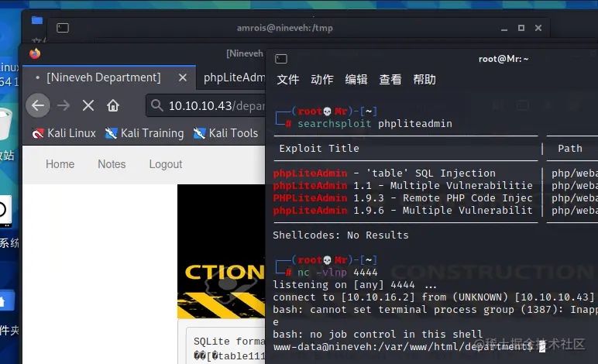Click the 'connect to [10.10.16.2]' line
The image size is (598, 364).
point(435,297)
